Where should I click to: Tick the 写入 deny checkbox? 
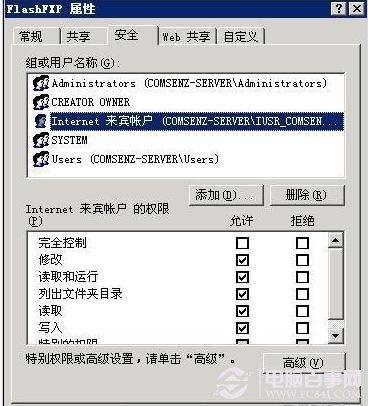pyautogui.click(x=302, y=328)
